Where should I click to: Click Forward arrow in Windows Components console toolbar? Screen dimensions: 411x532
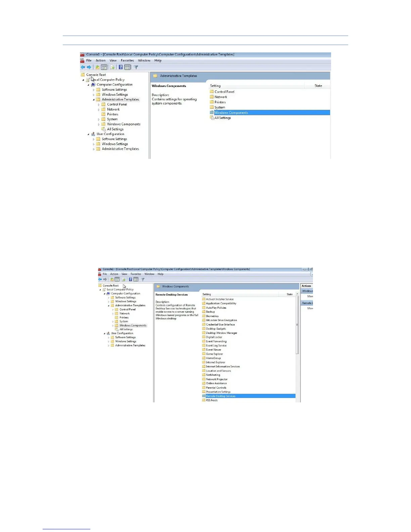point(105,279)
